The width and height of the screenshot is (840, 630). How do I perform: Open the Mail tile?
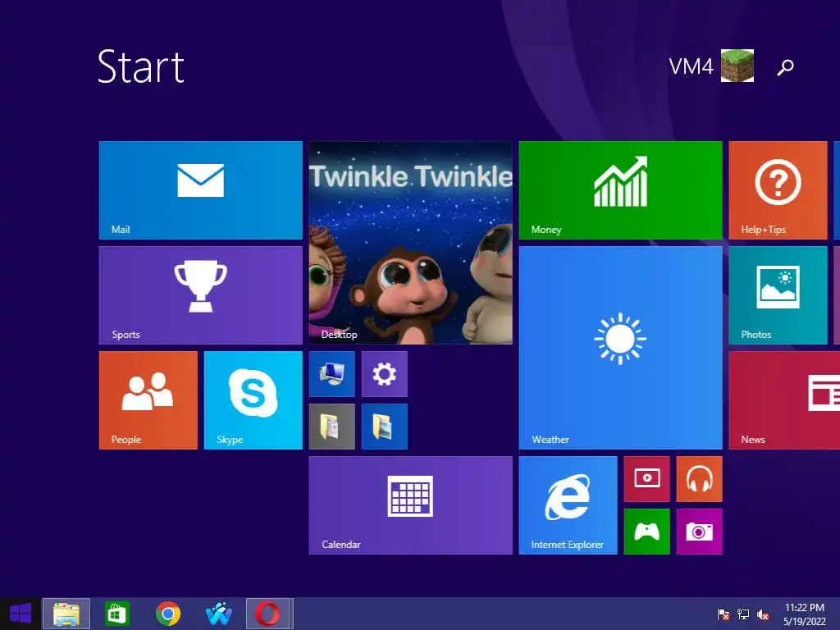201,190
